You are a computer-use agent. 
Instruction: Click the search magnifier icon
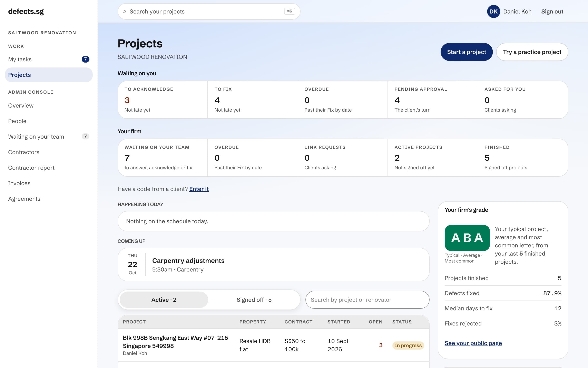125,11
